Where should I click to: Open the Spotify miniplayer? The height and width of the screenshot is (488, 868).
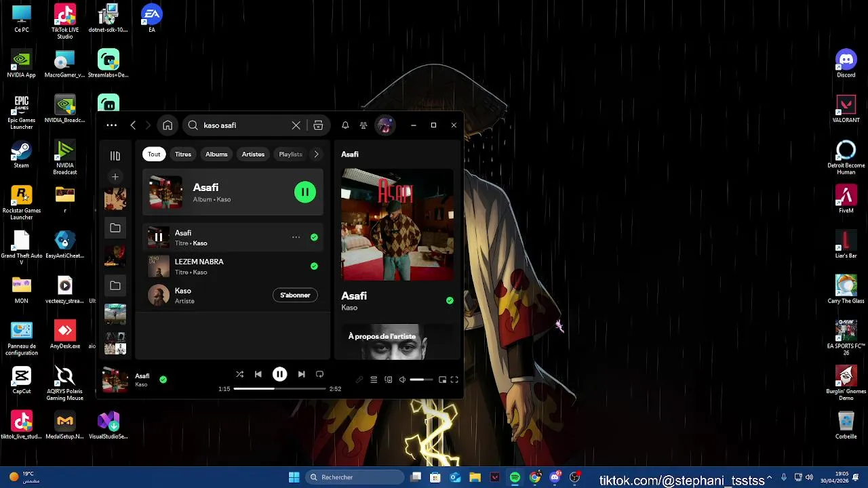coord(442,380)
